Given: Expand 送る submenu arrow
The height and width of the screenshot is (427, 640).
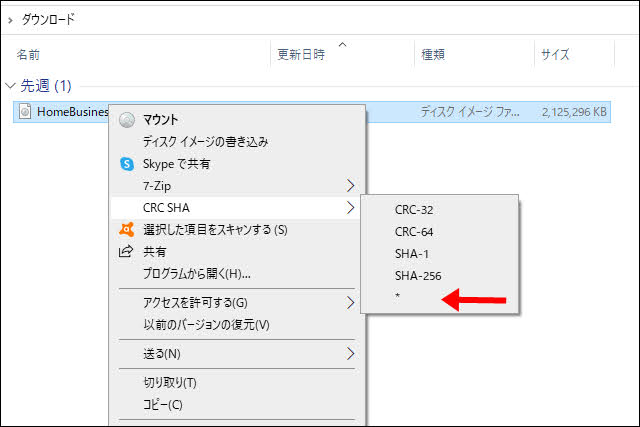Looking at the screenshot, I should [x=350, y=354].
